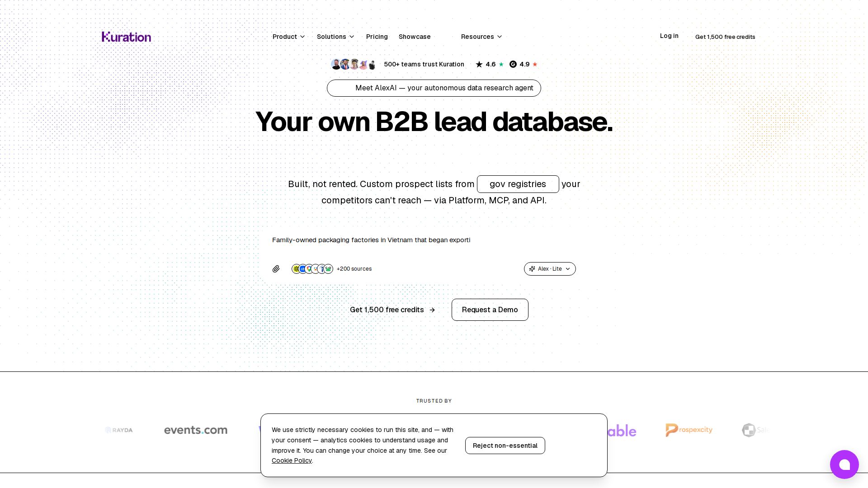Open the Meet AlexAI announcement pill
The image size is (868, 488).
pyautogui.click(x=434, y=88)
